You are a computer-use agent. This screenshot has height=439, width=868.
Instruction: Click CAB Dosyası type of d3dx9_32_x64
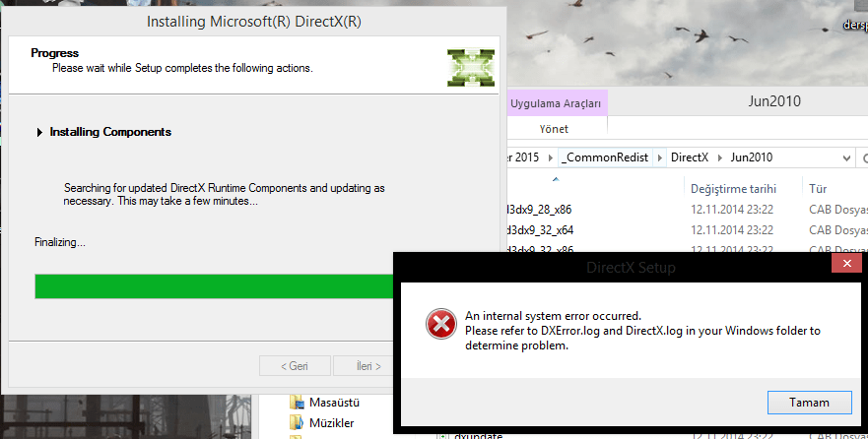tap(838, 230)
